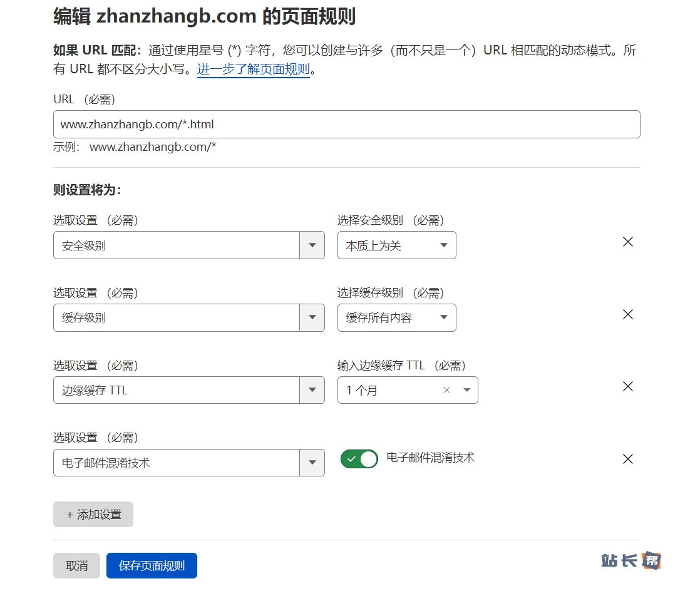Delete the 电子邮件混淆技术 setting row
Screen dimensions: 700x596
[x=627, y=460]
